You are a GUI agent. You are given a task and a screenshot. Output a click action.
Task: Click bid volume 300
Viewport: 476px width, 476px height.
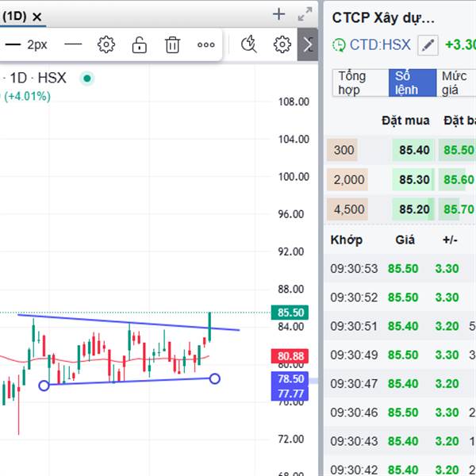(344, 150)
